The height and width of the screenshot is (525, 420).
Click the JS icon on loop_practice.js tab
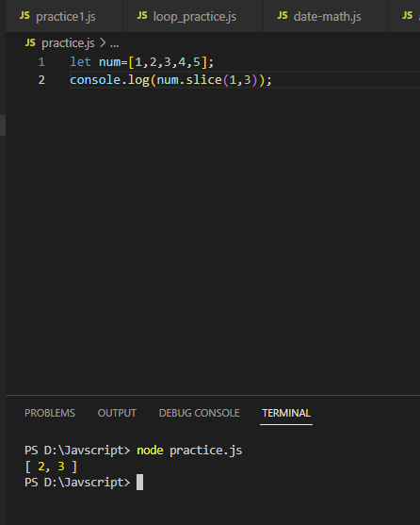pos(142,15)
